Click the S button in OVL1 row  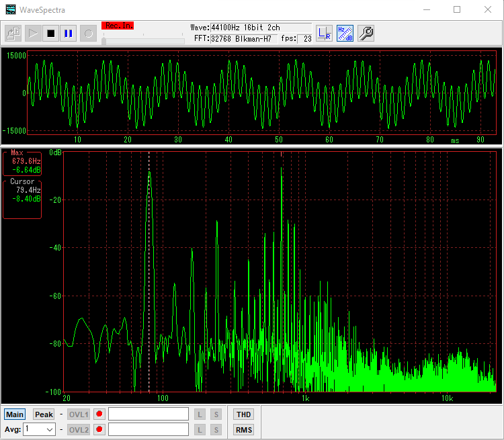216,414
